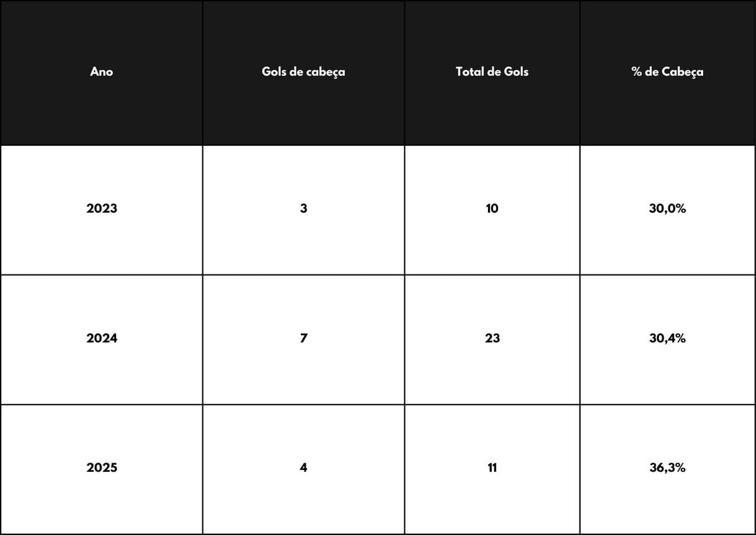Image resolution: width=756 pixels, height=535 pixels.
Task: Select the 30,0% percentage cell
Action: point(667,209)
